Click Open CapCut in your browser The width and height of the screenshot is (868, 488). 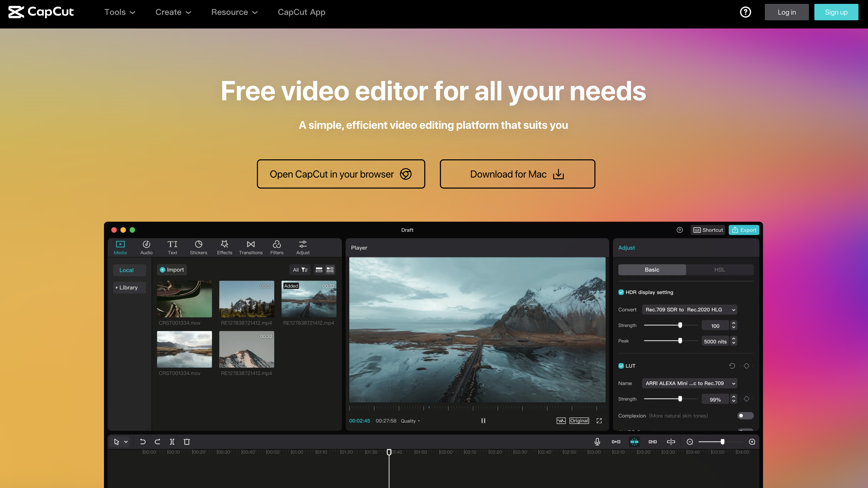tap(341, 174)
